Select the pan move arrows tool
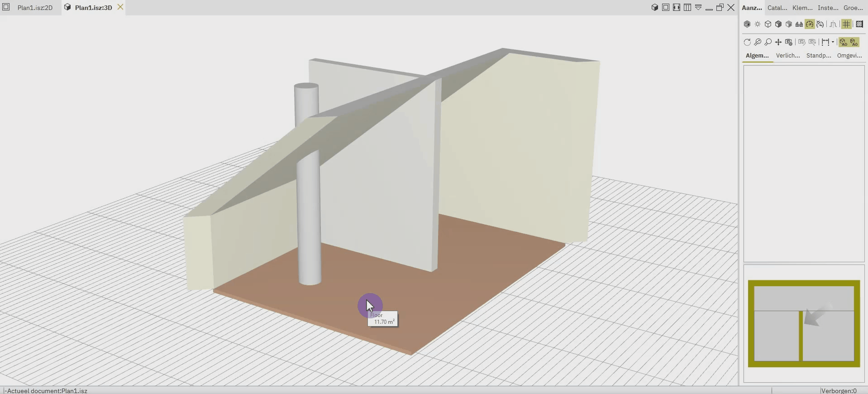This screenshot has height=394, width=868. pos(778,42)
